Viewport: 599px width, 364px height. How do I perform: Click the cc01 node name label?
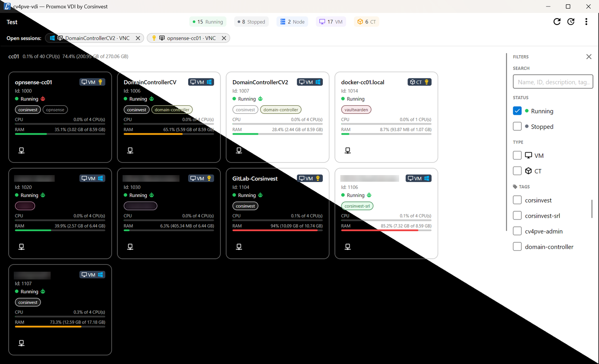14,56
